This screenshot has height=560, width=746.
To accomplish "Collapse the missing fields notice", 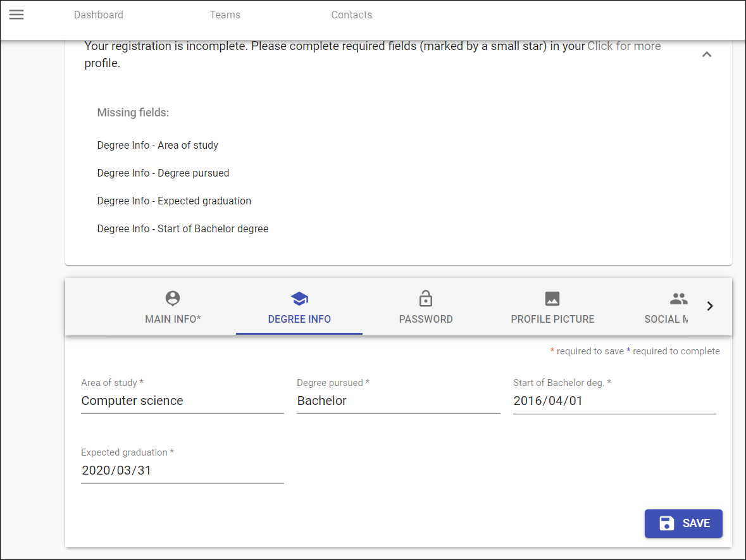I will pyautogui.click(x=707, y=54).
